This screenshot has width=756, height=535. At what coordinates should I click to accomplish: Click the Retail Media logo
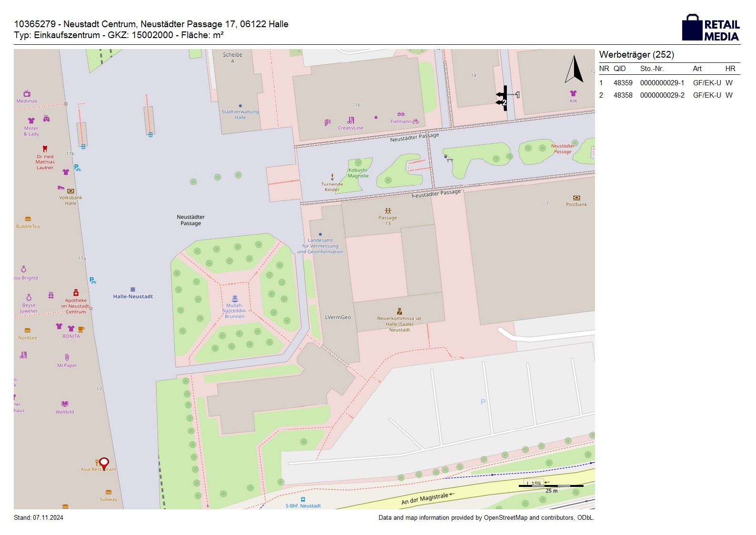point(711,28)
